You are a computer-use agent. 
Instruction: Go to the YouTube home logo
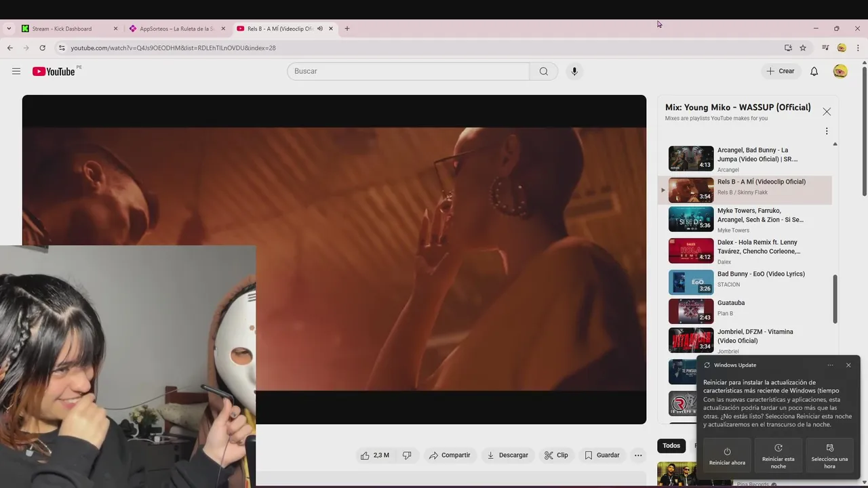point(54,71)
